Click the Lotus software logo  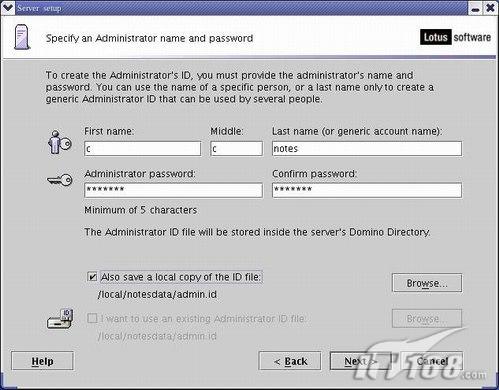click(455, 37)
